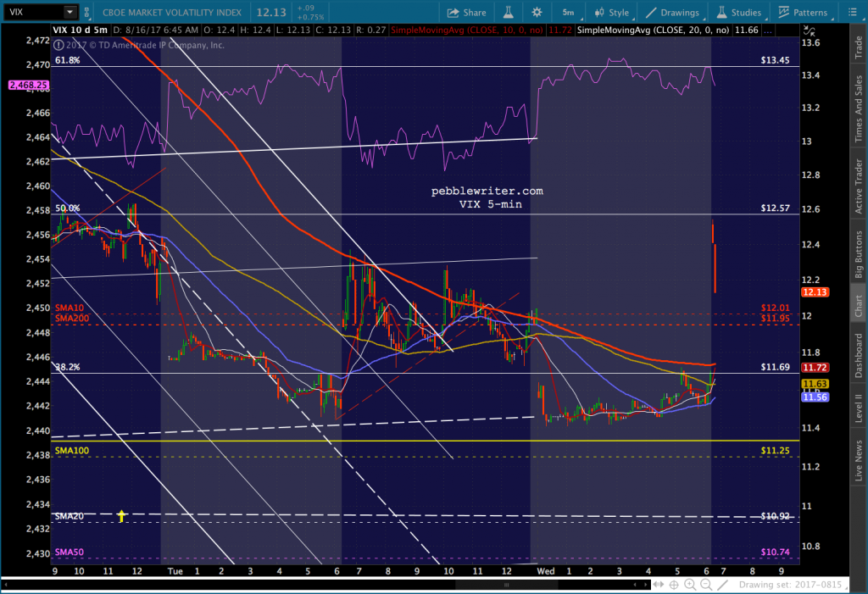Click the 38.2% Fibonacci level label
This screenshot has width=868, height=594.
point(68,367)
